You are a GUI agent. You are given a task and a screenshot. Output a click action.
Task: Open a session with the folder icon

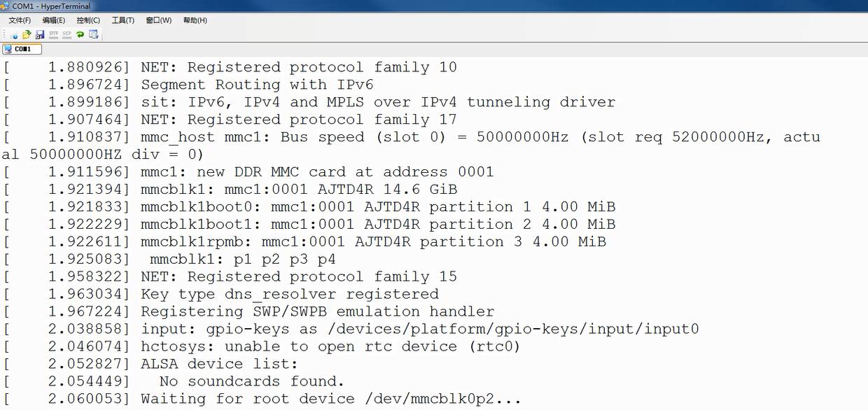coord(27,34)
